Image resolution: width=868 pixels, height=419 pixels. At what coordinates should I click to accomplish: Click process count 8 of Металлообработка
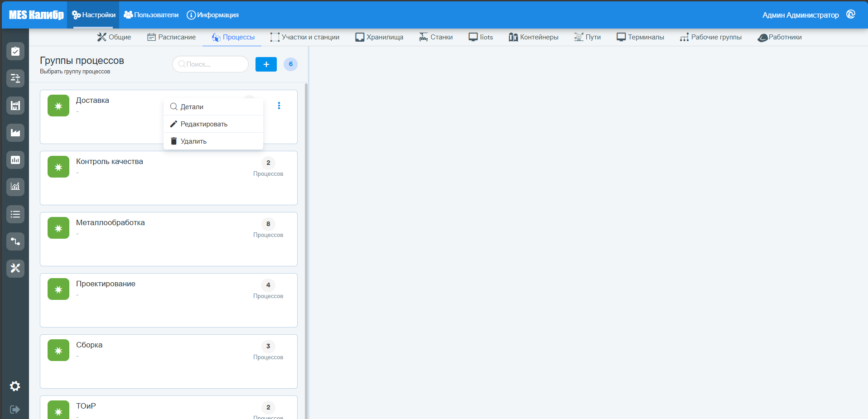[x=268, y=224]
